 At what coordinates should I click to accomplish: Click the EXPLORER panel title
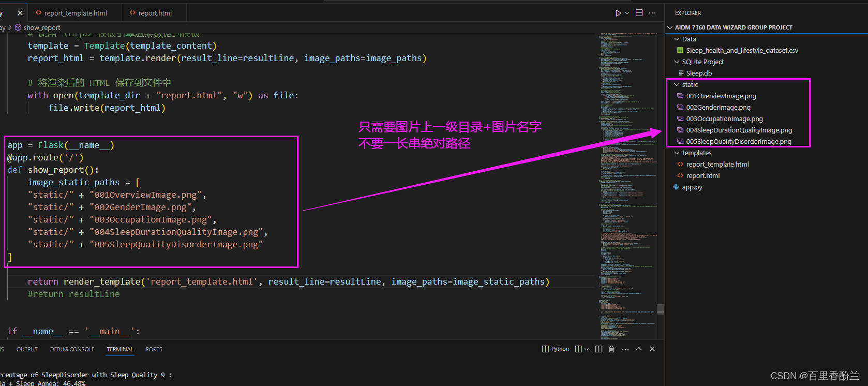coord(688,13)
